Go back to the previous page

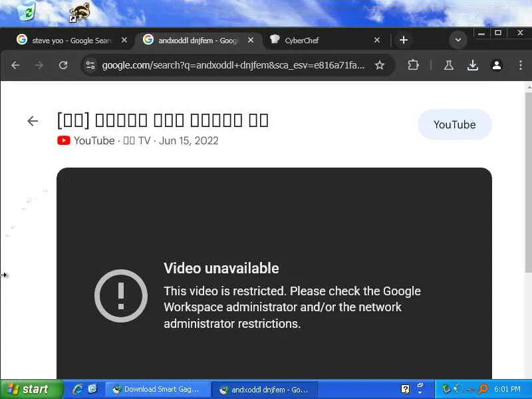tap(15, 65)
